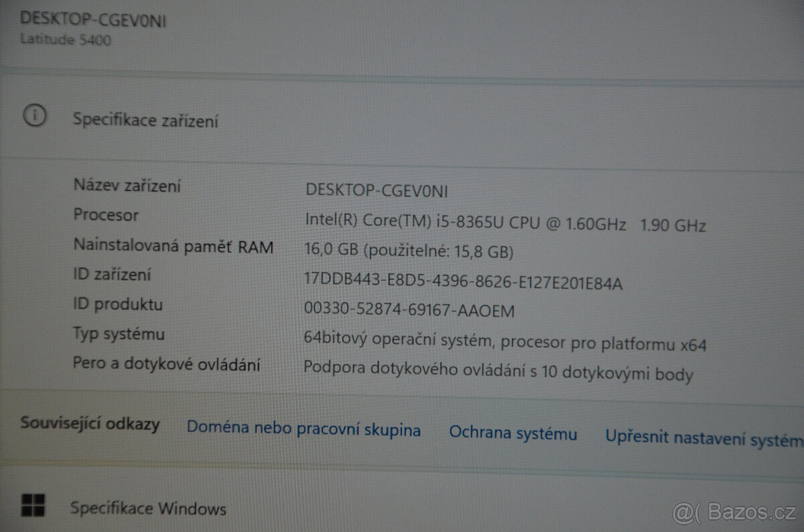Click the "Pero a dotykové ovládání" label
The height and width of the screenshot is (532, 804).
tap(167, 364)
